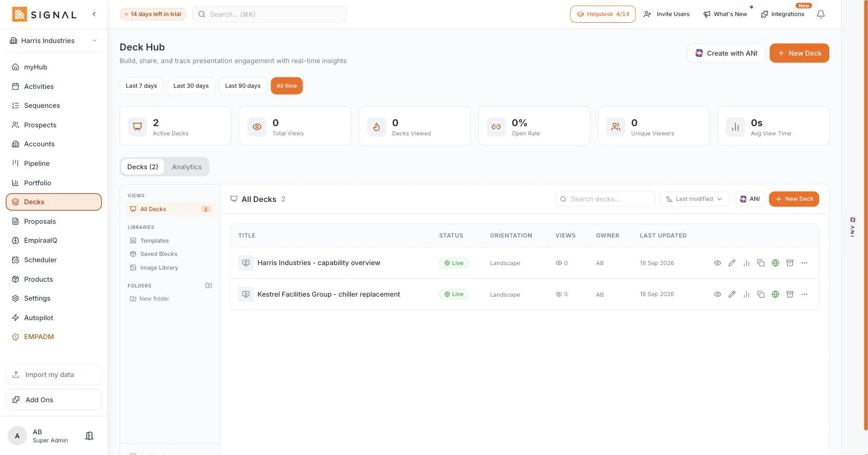The width and height of the screenshot is (868, 455).
Task: Click the Signal logo
Action: click(x=44, y=14)
